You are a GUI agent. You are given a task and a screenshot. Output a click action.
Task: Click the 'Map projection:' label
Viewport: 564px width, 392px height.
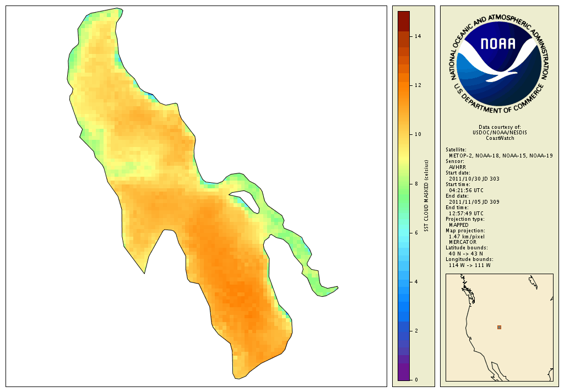point(465,231)
